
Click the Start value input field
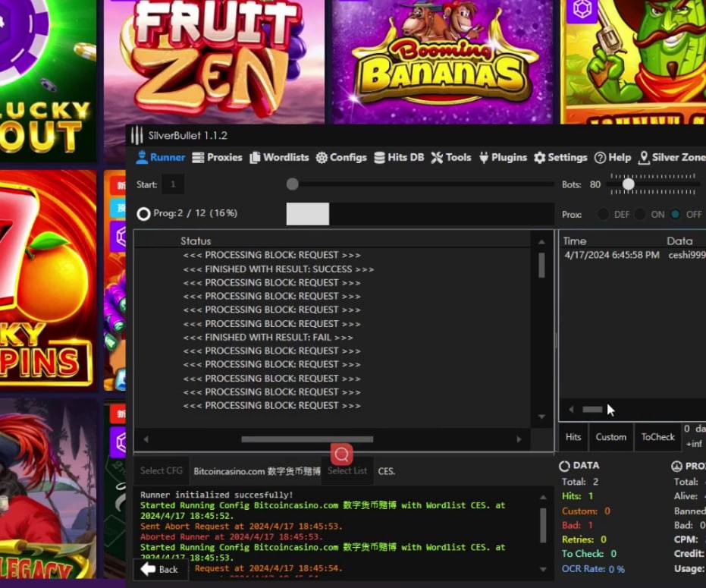point(172,184)
